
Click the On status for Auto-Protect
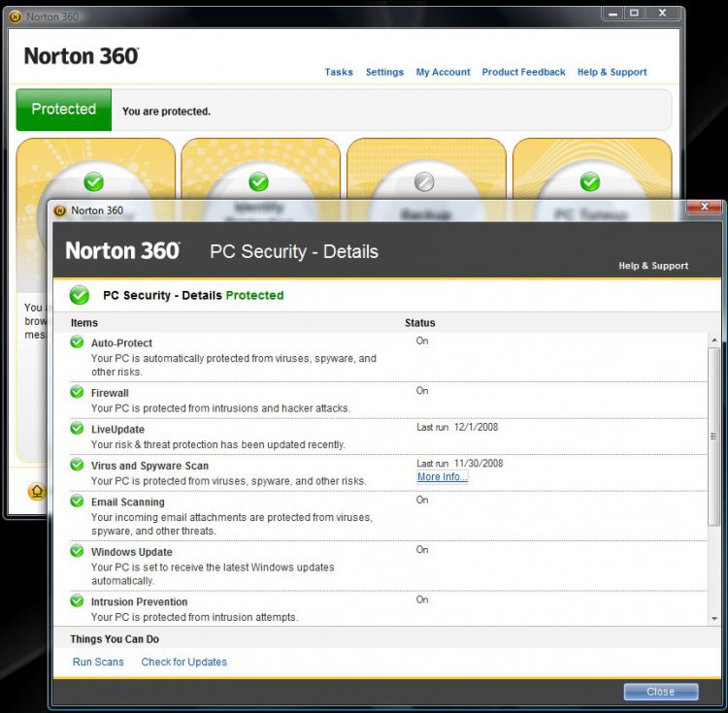click(422, 340)
